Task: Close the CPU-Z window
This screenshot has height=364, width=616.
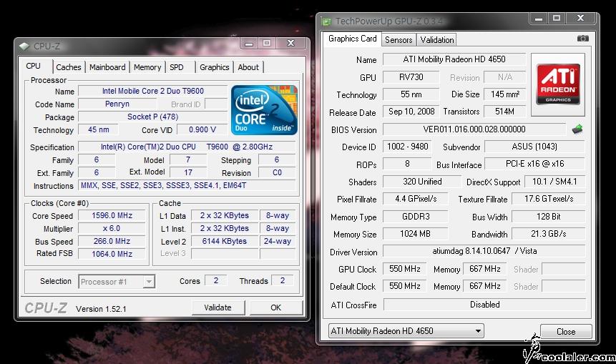Action: coord(290,43)
